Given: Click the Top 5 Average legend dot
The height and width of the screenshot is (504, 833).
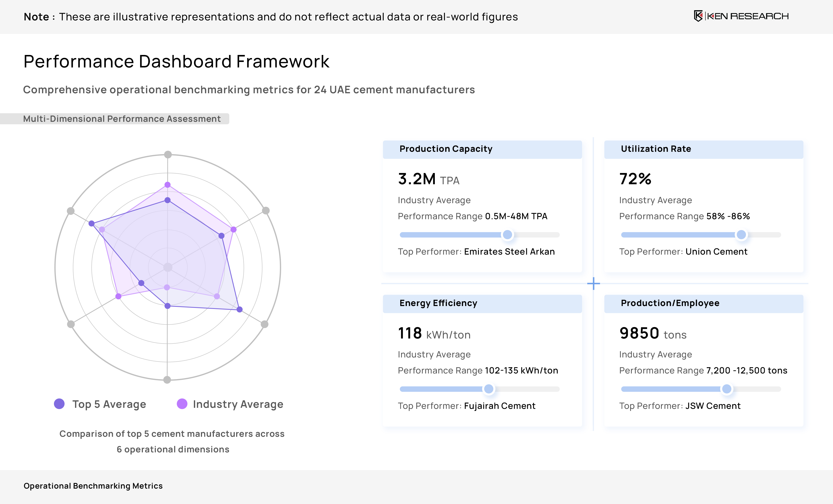Looking at the screenshot, I should point(59,404).
